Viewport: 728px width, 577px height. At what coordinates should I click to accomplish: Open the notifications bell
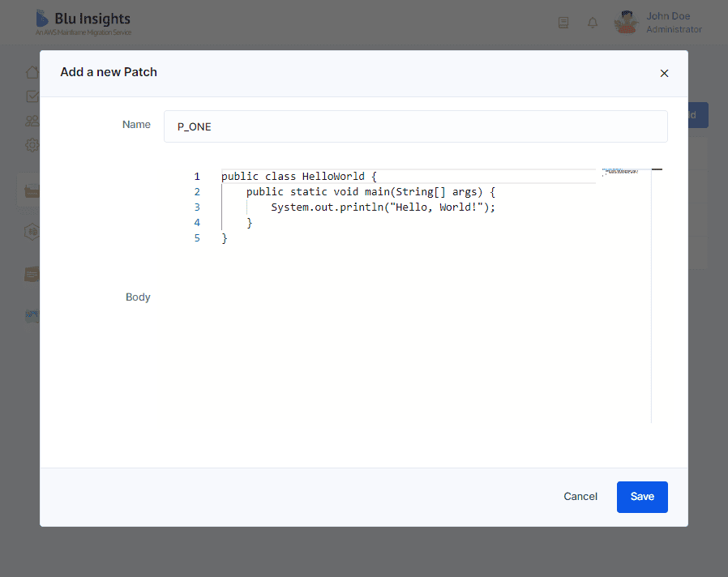click(x=593, y=23)
